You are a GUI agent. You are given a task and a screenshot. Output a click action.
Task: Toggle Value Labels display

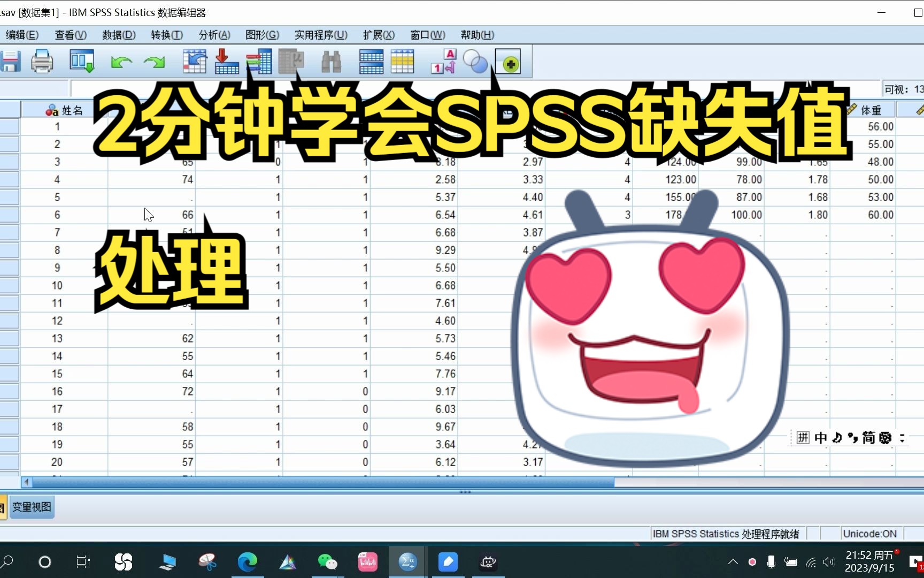point(443,62)
